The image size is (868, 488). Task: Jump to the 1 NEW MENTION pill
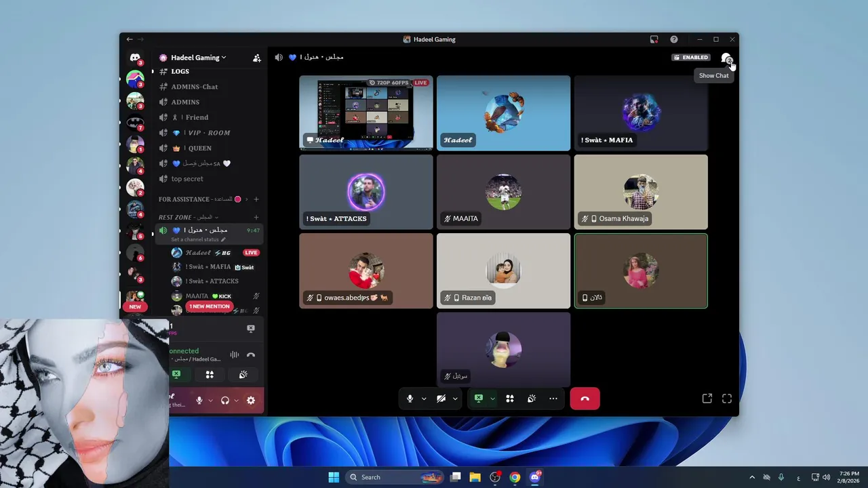209,306
